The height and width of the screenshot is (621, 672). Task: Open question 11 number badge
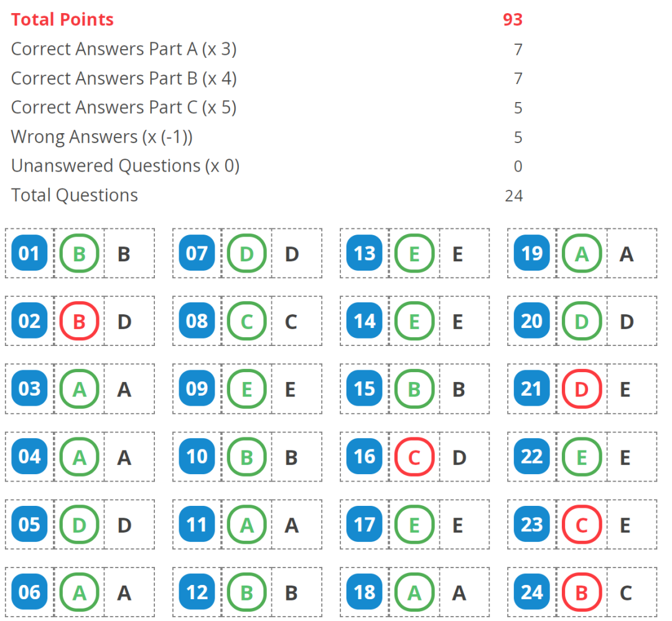197,525
